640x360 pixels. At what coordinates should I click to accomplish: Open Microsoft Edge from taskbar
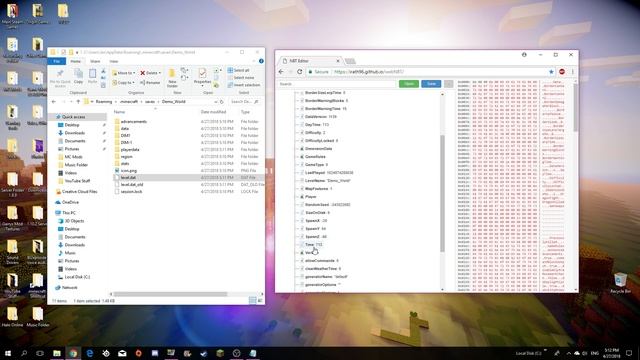89,353
